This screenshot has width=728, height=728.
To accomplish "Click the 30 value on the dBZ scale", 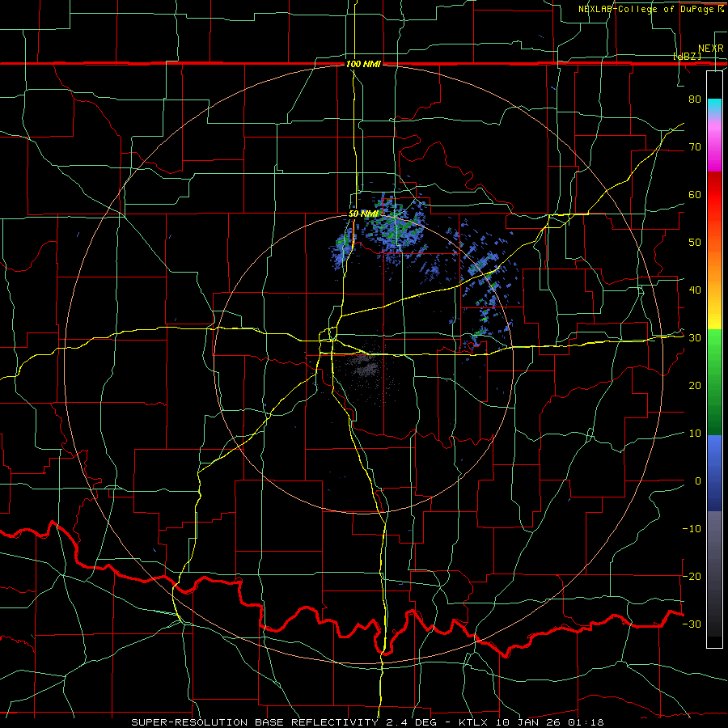I will click(695, 338).
